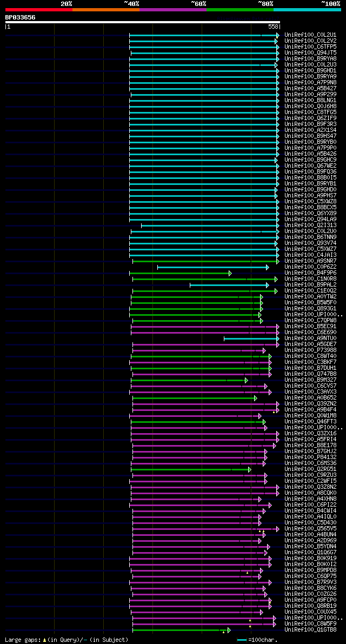Select label UniRef100_Q67WE2

tap(310, 167)
